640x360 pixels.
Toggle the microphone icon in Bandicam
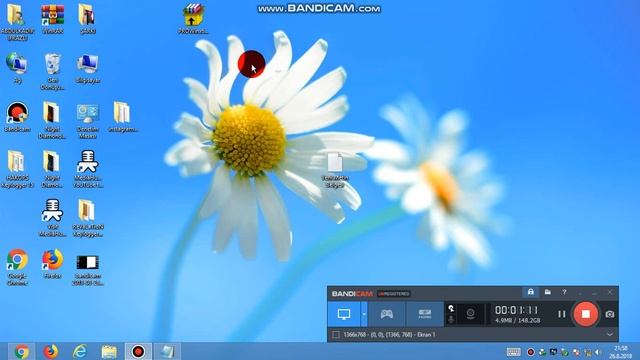pyautogui.click(x=451, y=319)
